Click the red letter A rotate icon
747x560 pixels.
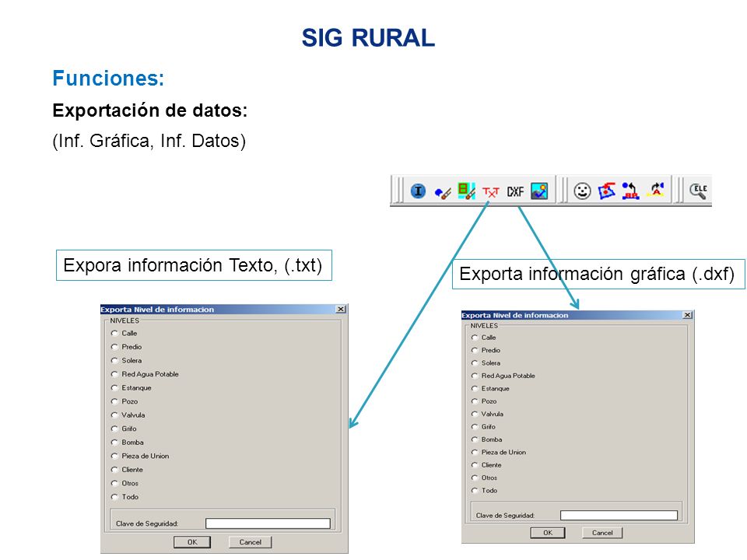pos(656,190)
